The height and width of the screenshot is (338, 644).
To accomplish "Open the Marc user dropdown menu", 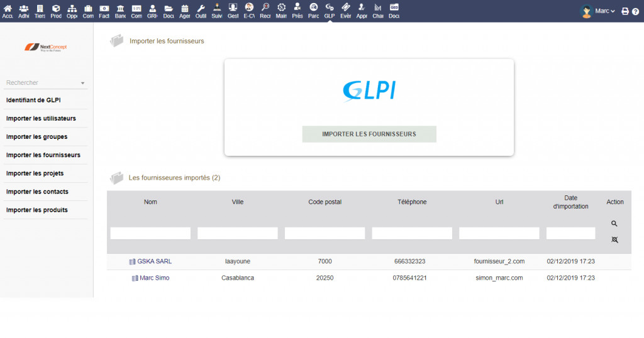I will click(605, 11).
